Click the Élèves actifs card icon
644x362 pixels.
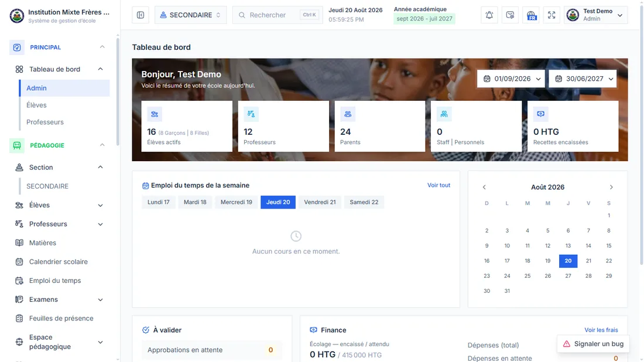(155, 114)
